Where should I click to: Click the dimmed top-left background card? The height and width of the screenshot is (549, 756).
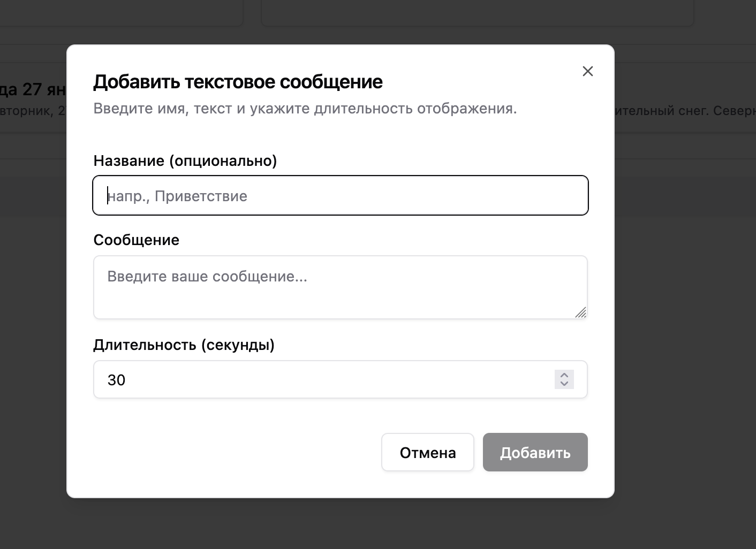(118, 12)
